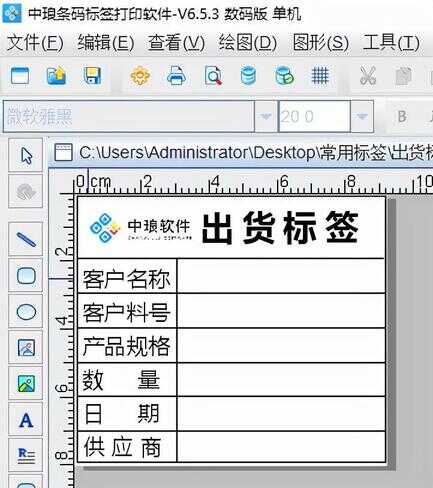Open the 文件(F) menu
433x488 pixels.
[x=35, y=43]
